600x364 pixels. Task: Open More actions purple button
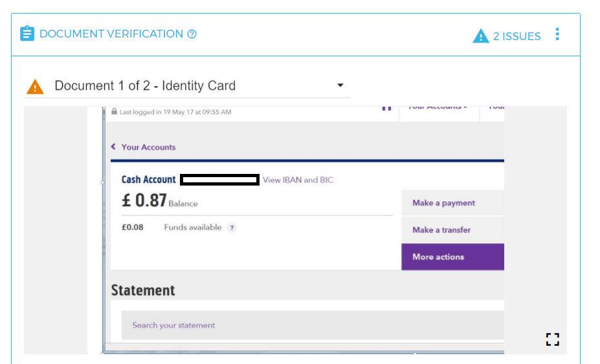click(452, 257)
